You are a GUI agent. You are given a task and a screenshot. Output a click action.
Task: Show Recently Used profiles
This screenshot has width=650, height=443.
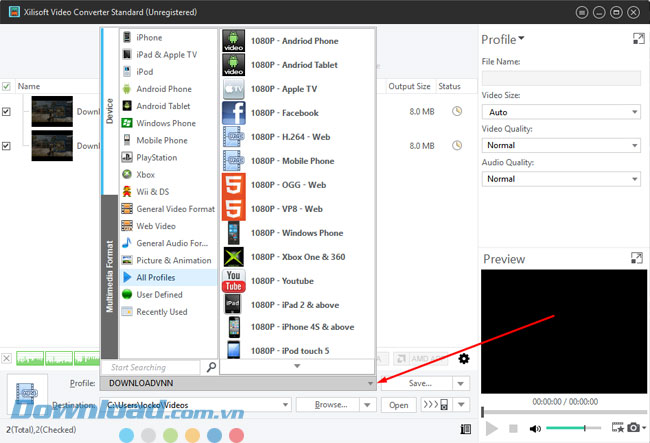point(168,312)
